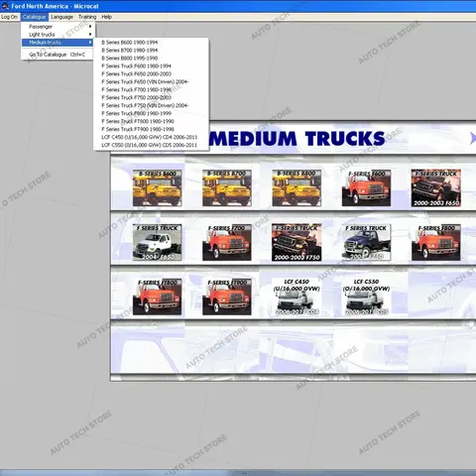Open the Log On menu
Image resolution: width=476 pixels, height=476 pixels.
[9, 17]
